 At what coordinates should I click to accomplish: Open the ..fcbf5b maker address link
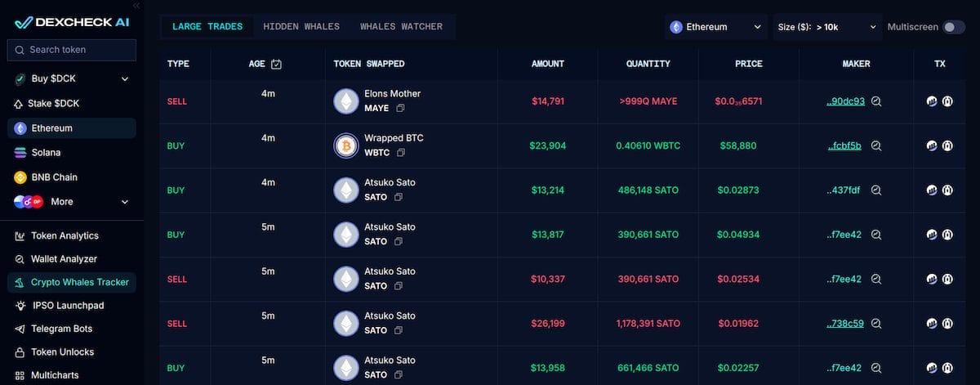pos(844,145)
